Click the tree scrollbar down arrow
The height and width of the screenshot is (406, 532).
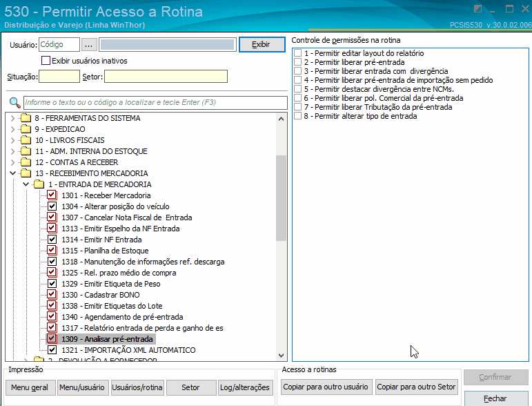(x=281, y=356)
